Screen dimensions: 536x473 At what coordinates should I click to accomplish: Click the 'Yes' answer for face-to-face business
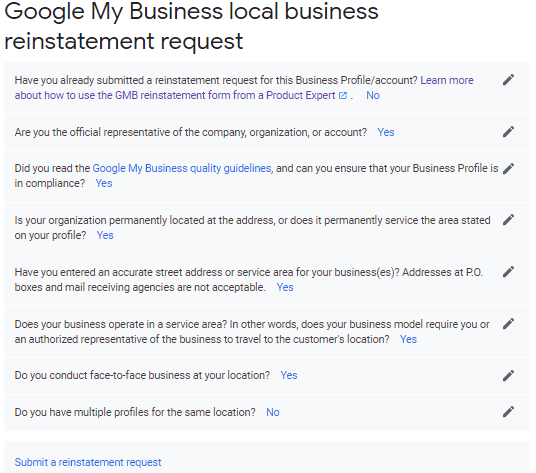click(289, 375)
